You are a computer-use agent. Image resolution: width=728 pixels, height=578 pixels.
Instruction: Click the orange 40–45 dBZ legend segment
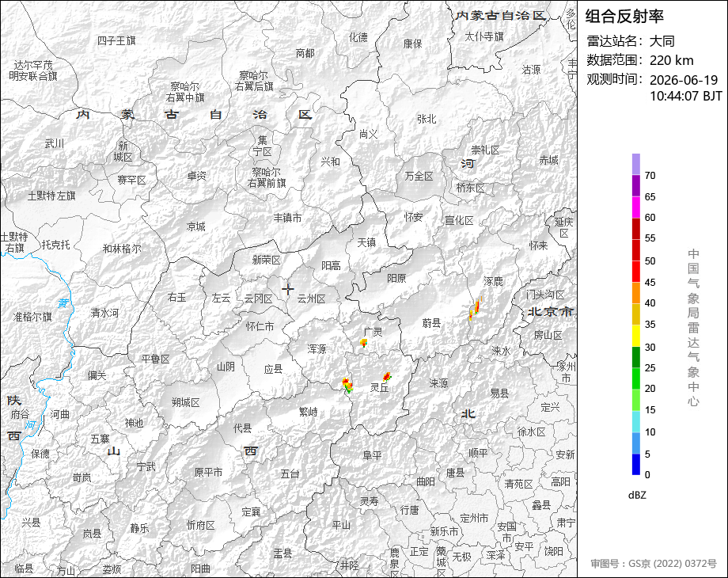pos(636,293)
